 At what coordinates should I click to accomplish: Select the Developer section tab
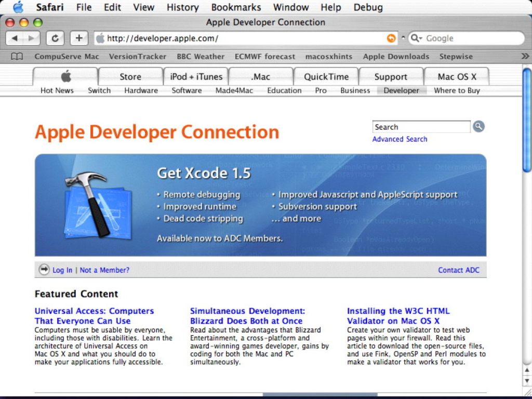click(x=401, y=90)
